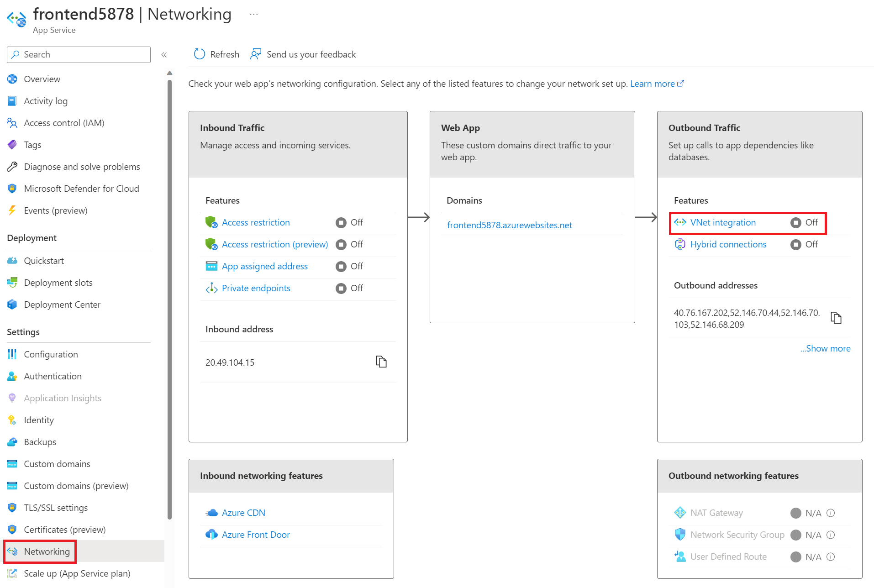Select Deployment Center from the sidebar
Screen dimensions: 874x588
[x=62, y=304]
